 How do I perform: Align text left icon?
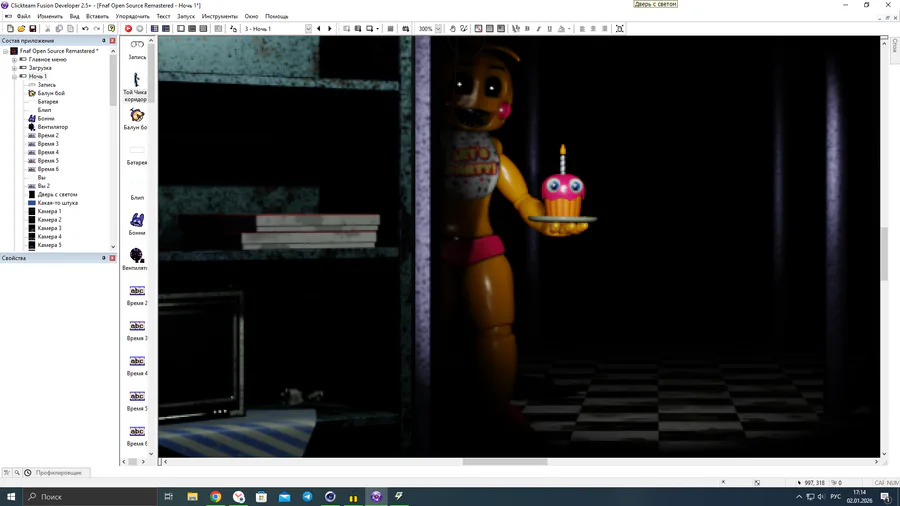582,29
